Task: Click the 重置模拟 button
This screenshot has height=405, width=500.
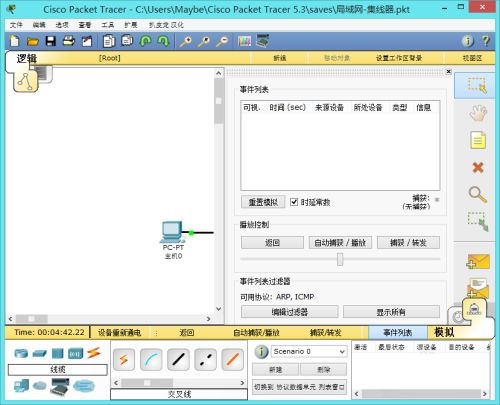Action: pyautogui.click(x=263, y=202)
